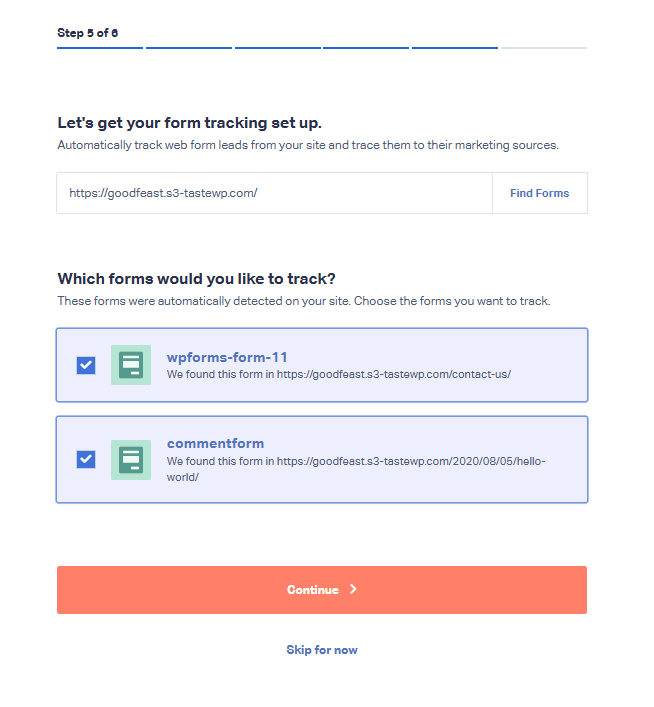
Task: Click the Find Forms button
Action: pos(539,193)
